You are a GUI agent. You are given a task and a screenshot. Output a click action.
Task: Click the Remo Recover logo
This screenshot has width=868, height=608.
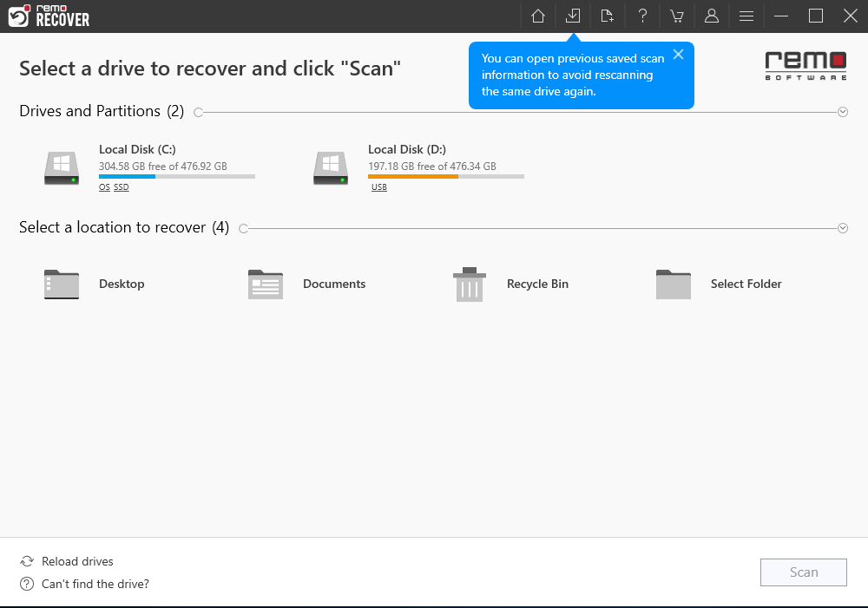(49, 16)
